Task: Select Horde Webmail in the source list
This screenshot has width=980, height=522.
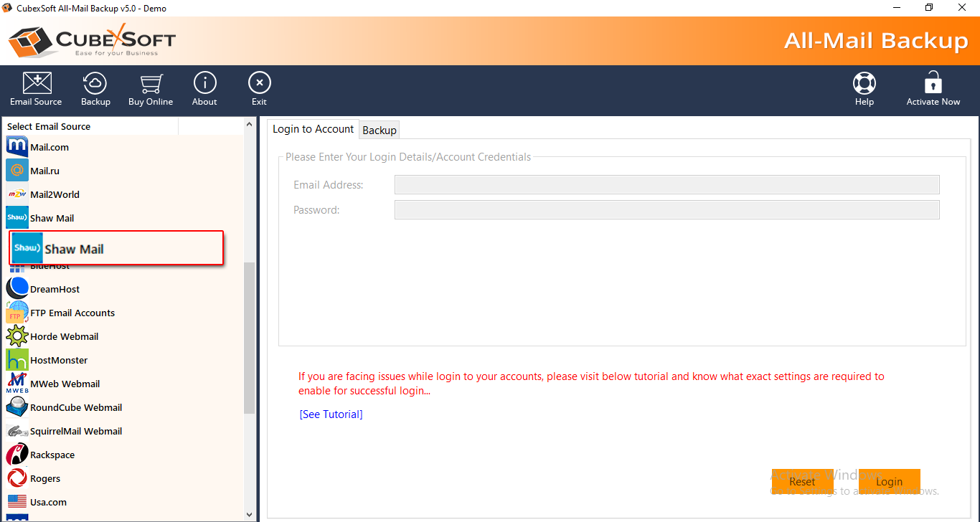Action: tap(64, 336)
